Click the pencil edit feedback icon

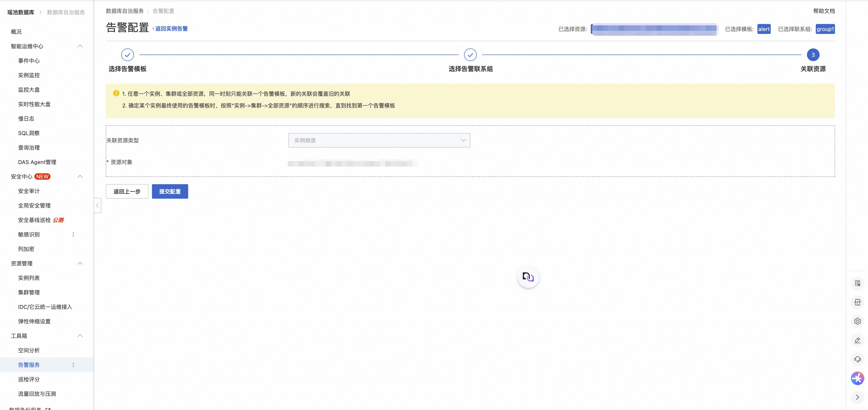(857, 340)
